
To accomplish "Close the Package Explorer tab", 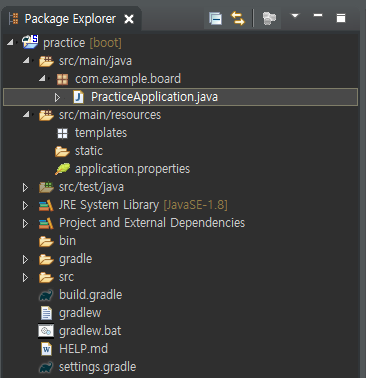I will pyautogui.click(x=129, y=19).
